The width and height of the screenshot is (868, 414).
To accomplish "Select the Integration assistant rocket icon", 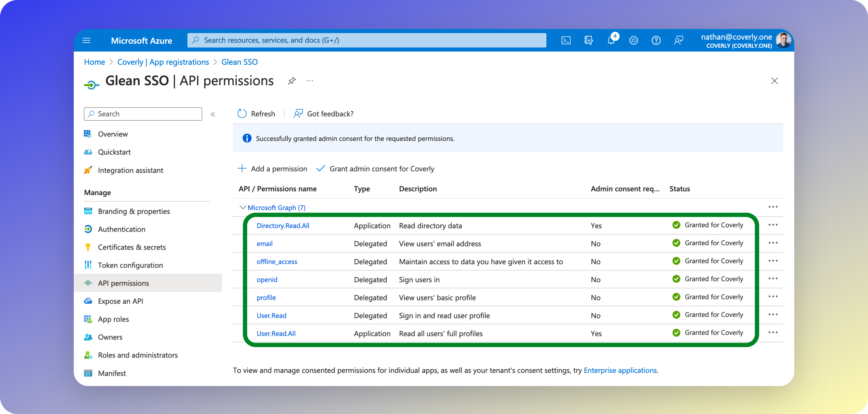I will [x=88, y=170].
